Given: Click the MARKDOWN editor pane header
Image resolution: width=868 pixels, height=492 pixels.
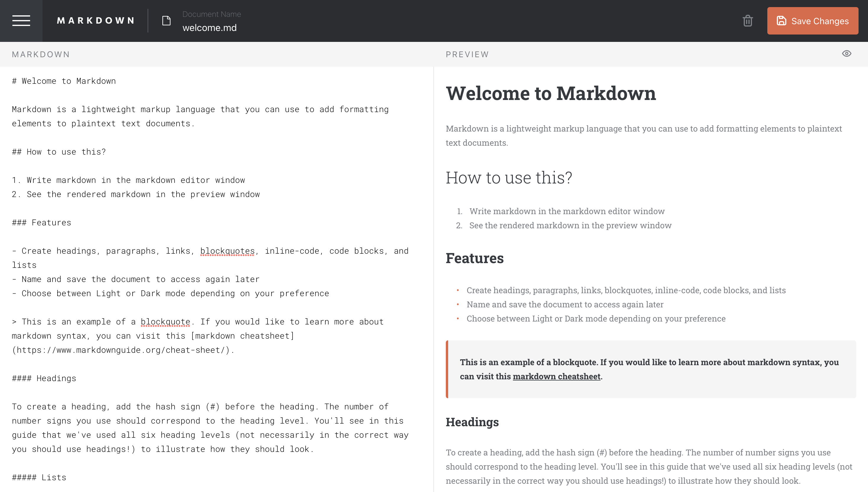Looking at the screenshot, I should pyautogui.click(x=40, y=54).
